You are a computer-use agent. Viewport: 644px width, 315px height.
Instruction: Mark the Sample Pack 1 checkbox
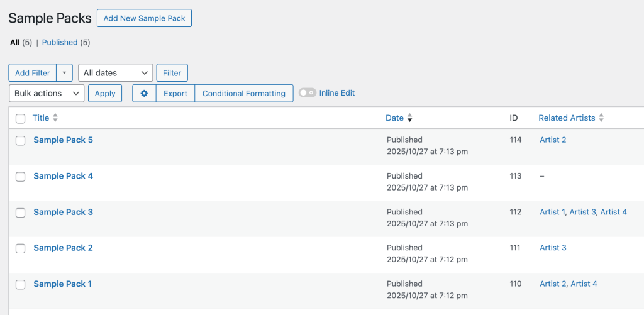[x=20, y=284]
